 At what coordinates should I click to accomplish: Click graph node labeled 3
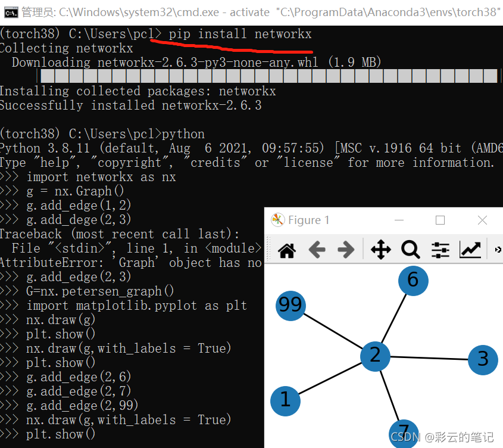click(483, 360)
